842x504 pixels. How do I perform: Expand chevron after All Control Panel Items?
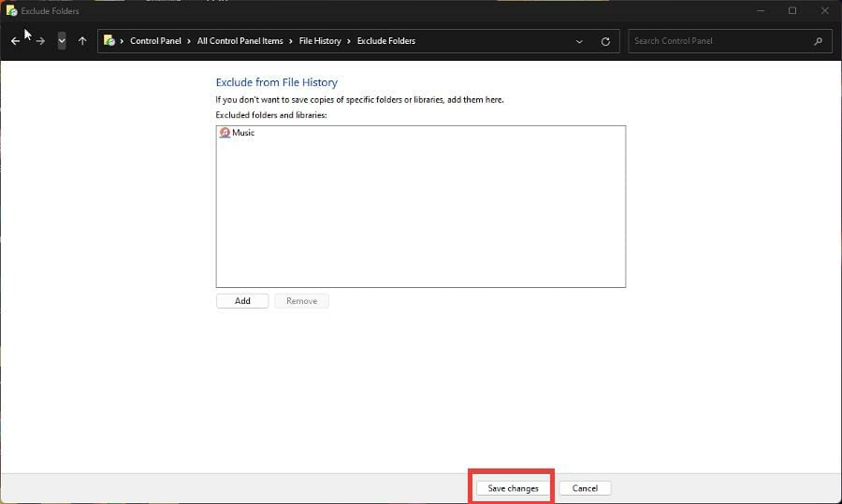[x=291, y=41]
